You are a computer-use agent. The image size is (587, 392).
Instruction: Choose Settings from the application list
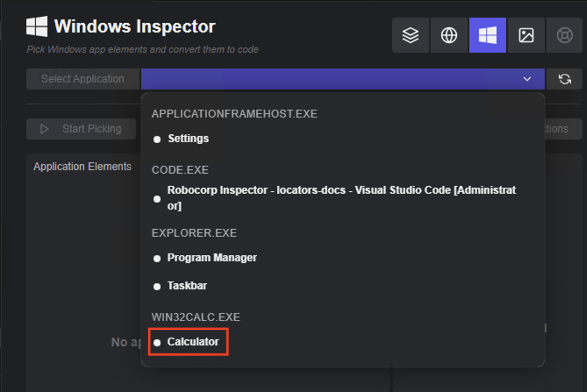pos(188,139)
